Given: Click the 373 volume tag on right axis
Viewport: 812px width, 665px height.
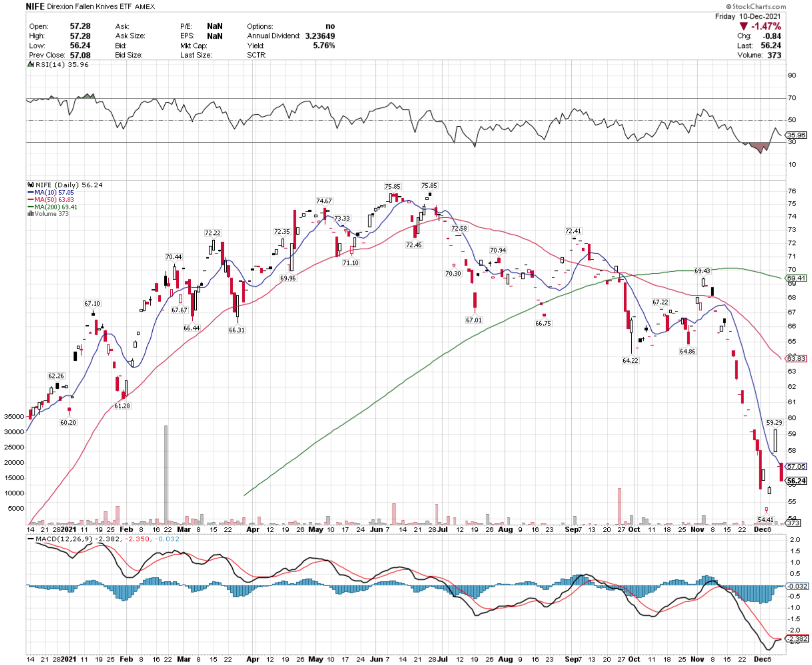Looking at the screenshot, I should tap(793, 523).
